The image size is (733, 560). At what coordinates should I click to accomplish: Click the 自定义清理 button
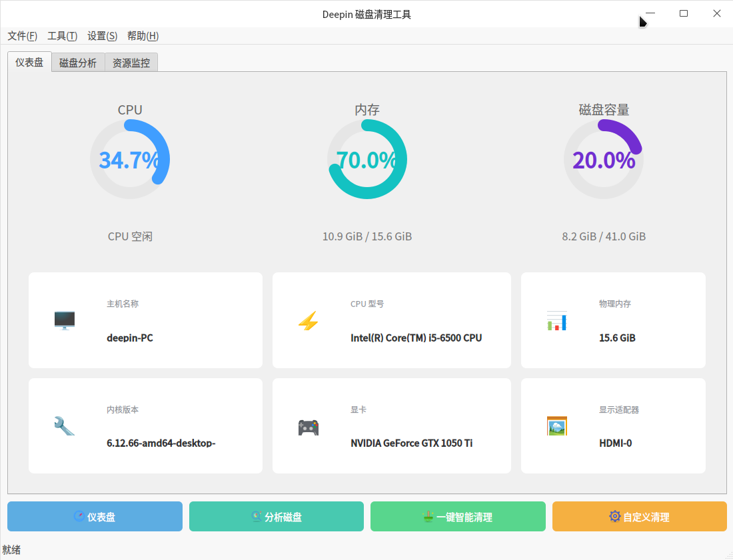point(639,516)
